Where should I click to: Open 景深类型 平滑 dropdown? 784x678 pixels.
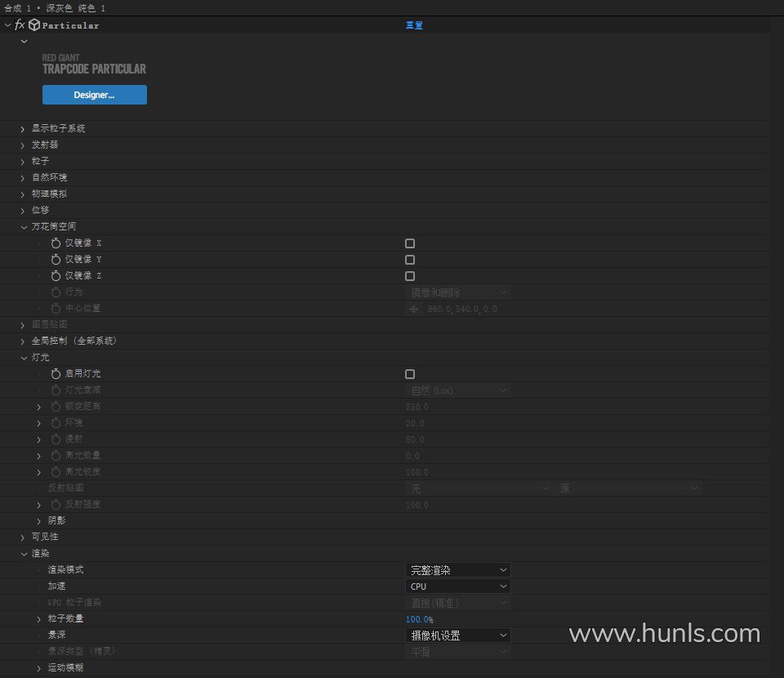[457, 652]
